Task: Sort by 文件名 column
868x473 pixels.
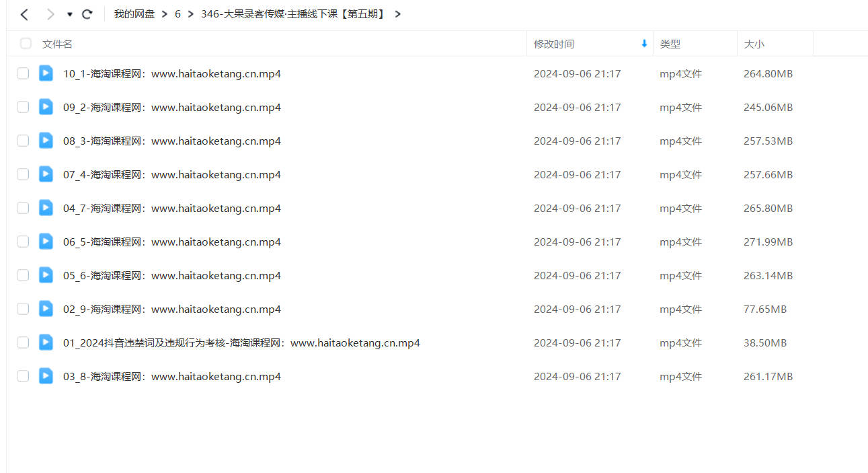Action: point(57,44)
